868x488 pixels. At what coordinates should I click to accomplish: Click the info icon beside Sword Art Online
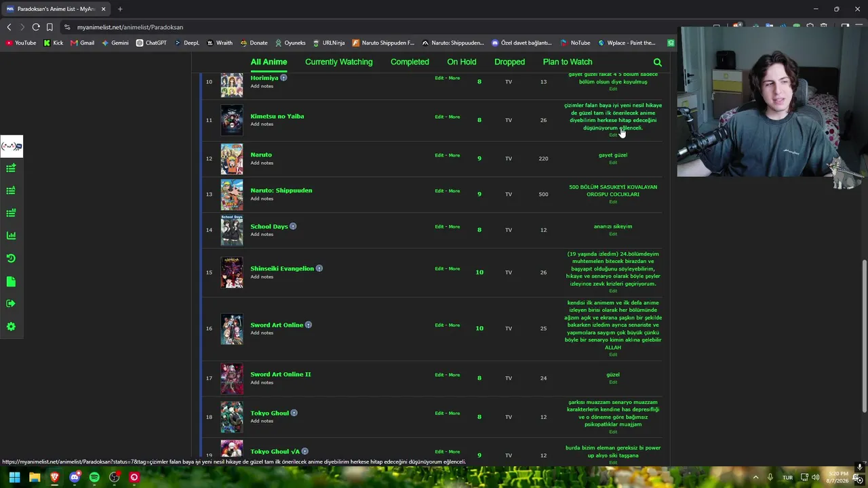[x=308, y=325]
